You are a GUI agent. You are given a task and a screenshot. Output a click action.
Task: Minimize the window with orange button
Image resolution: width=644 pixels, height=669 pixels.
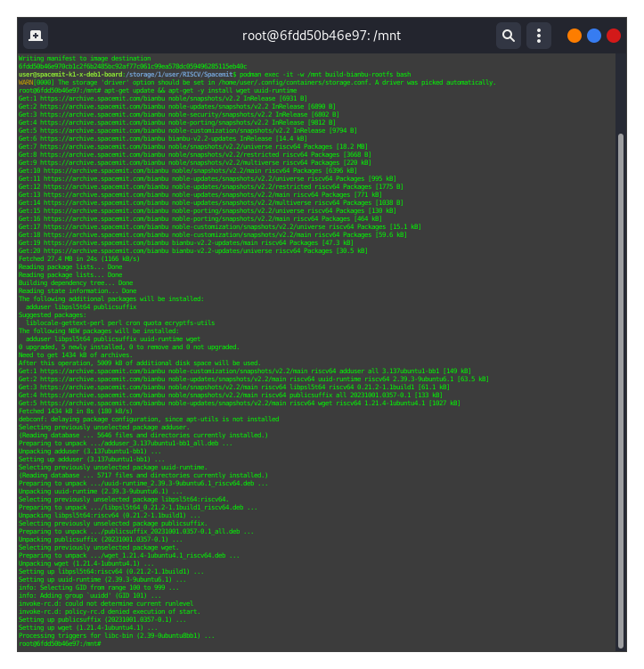575,36
